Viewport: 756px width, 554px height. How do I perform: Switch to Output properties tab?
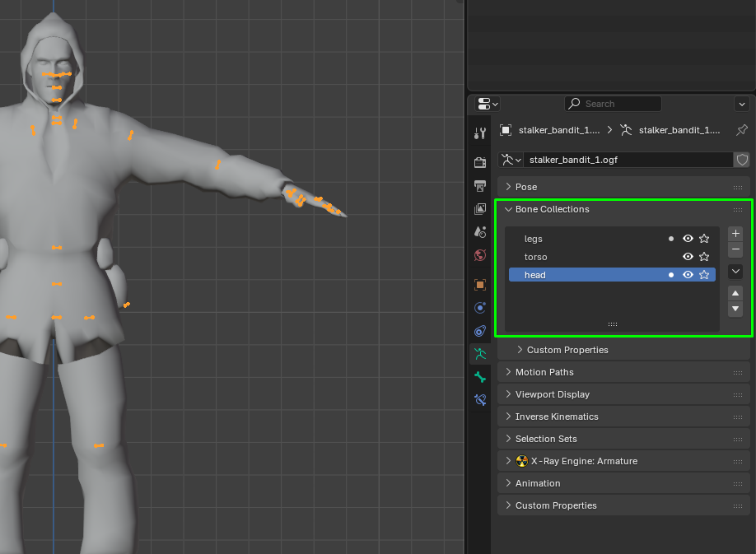[480, 186]
